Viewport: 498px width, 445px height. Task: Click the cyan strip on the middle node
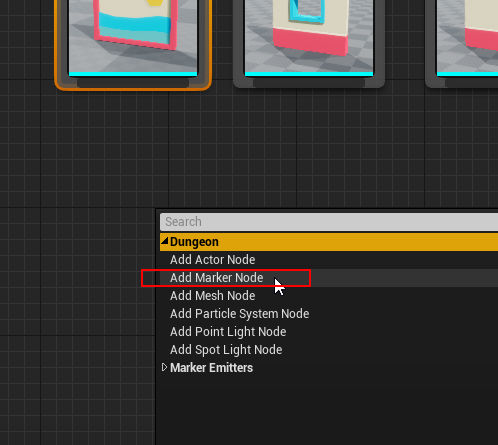(309, 74)
